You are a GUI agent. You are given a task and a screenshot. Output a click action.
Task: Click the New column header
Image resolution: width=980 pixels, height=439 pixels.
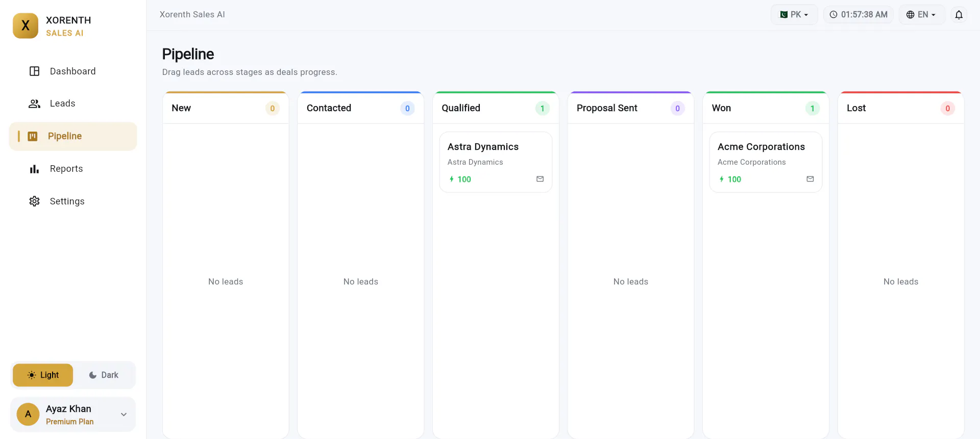[x=226, y=108]
